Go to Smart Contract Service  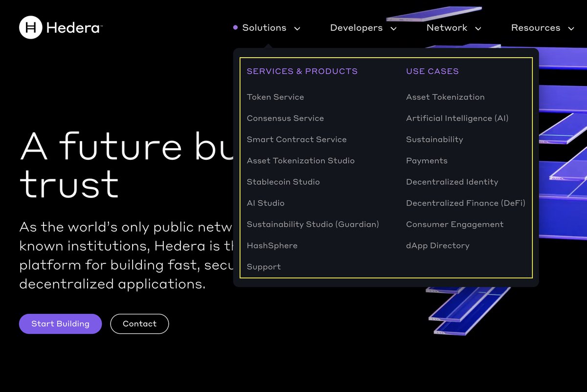[x=296, y=139]
